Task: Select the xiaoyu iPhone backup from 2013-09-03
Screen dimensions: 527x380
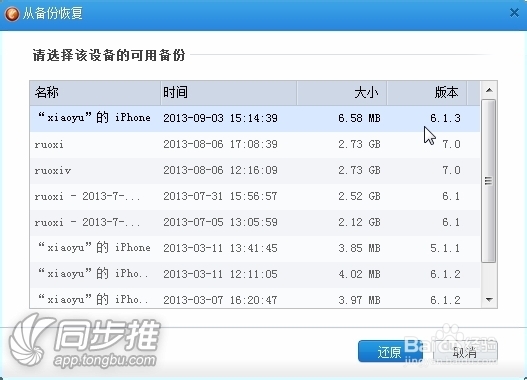Action: tap(255, 118)
